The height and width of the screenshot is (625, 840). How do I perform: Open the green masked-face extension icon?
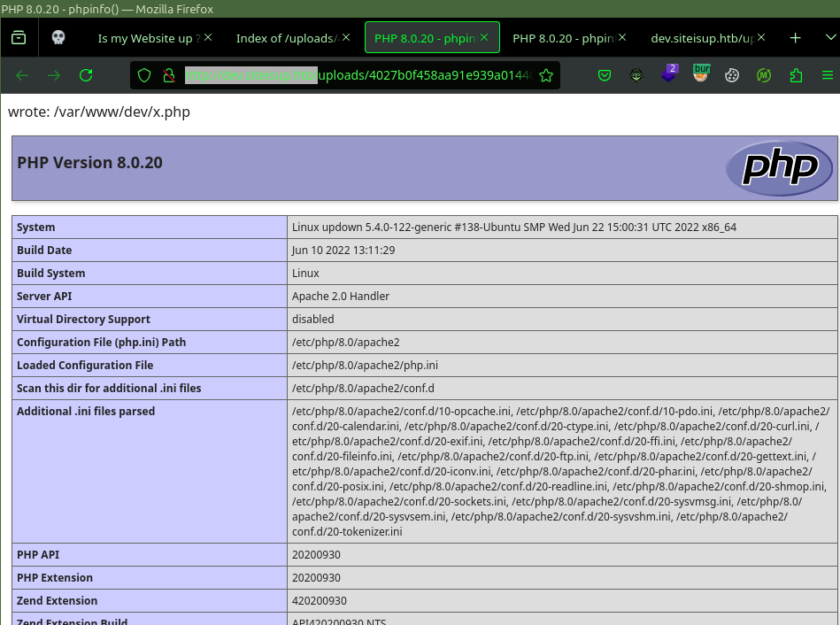(636, 75)
